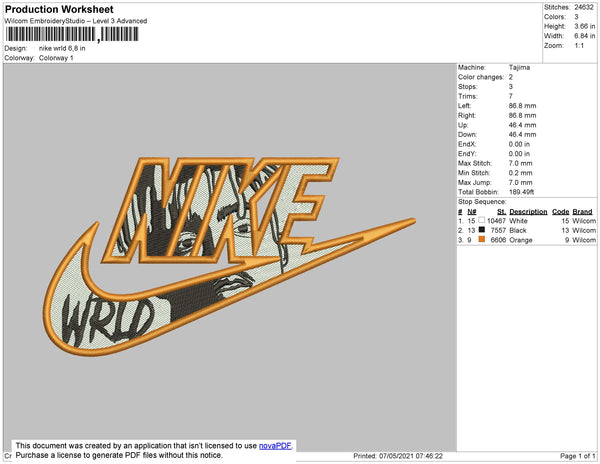Click the 'Page 1 of 1' footer text
The image size is (600, 464).
[577, 456]
